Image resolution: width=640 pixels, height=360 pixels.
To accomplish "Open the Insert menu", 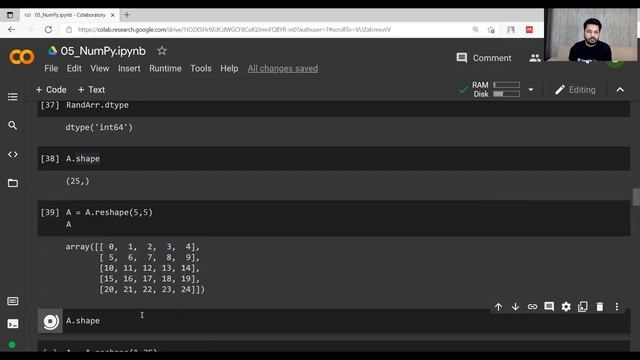I will tap(129, 68).
